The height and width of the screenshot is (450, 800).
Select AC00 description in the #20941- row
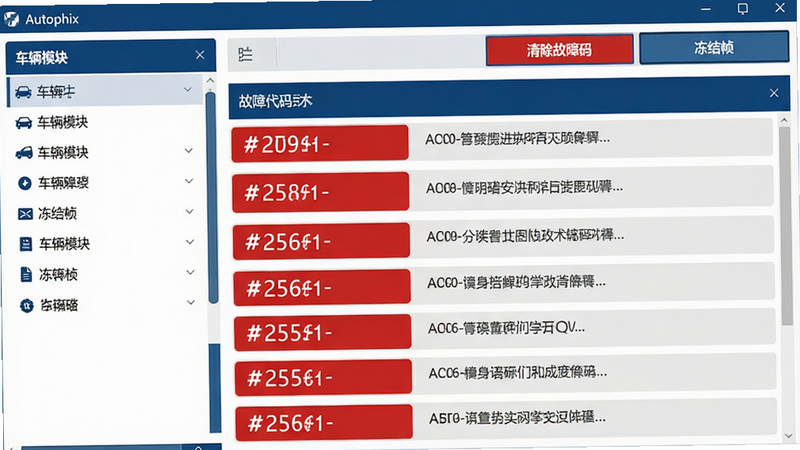[x=517, y=139]
